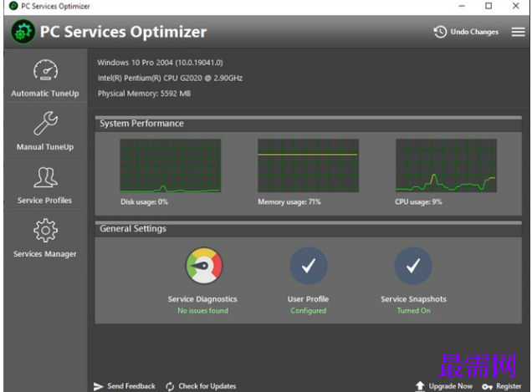Select the Manual TuneUp label
532x392 pixels.
45,147
